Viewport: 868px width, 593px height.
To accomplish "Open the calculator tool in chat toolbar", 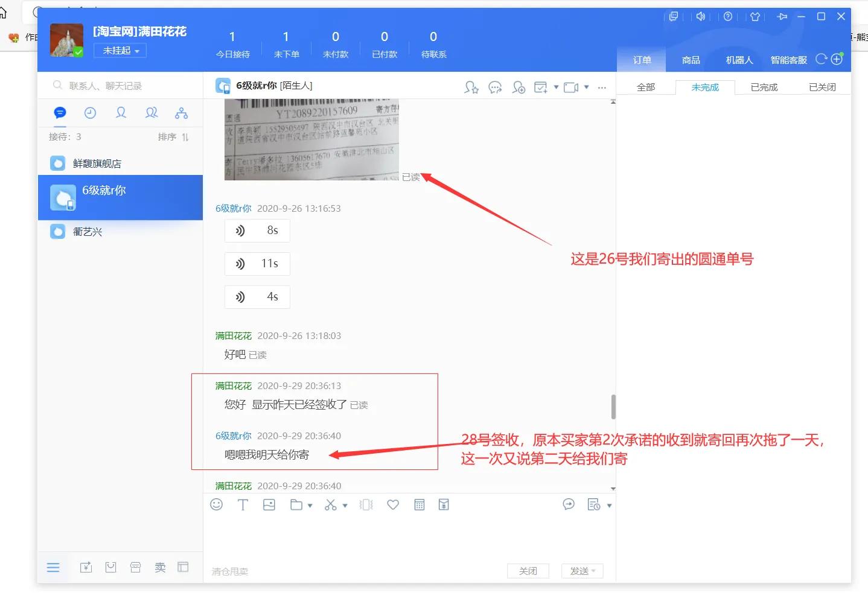I will (420, 504).
